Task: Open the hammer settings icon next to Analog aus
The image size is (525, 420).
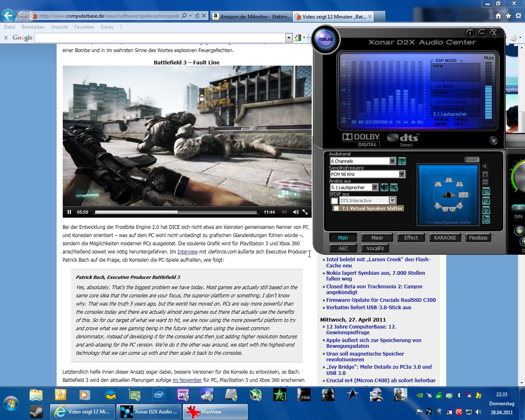Action: click(x=394, y=187)
